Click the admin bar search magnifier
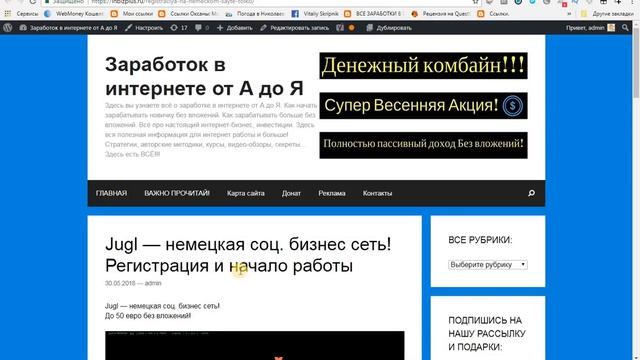Image resolution: width=640 pixels, height=360 pixels. tap(625, 28)
